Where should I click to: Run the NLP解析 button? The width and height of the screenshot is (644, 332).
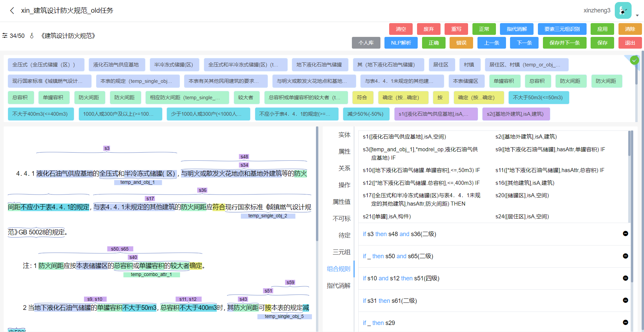[x=401, y=43]
